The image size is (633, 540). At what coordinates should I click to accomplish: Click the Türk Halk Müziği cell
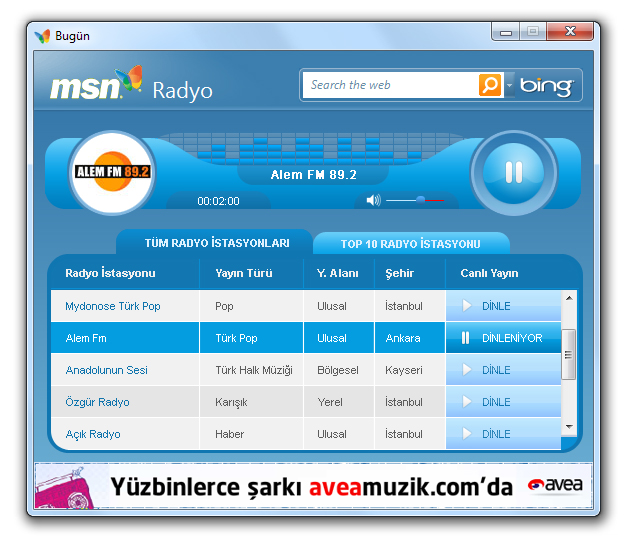coord(254,370)
